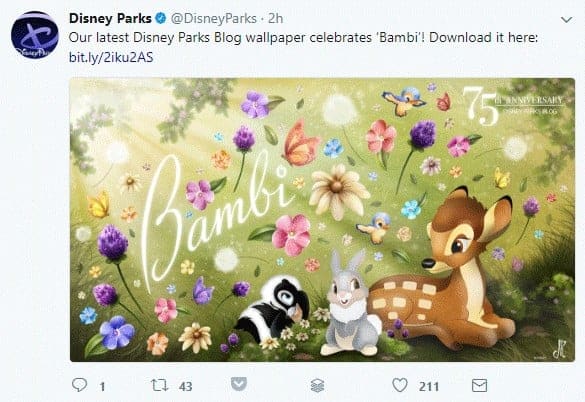Click the reply count of 1
This screenshot has height=402, width=585.
(x=102, y=386)
